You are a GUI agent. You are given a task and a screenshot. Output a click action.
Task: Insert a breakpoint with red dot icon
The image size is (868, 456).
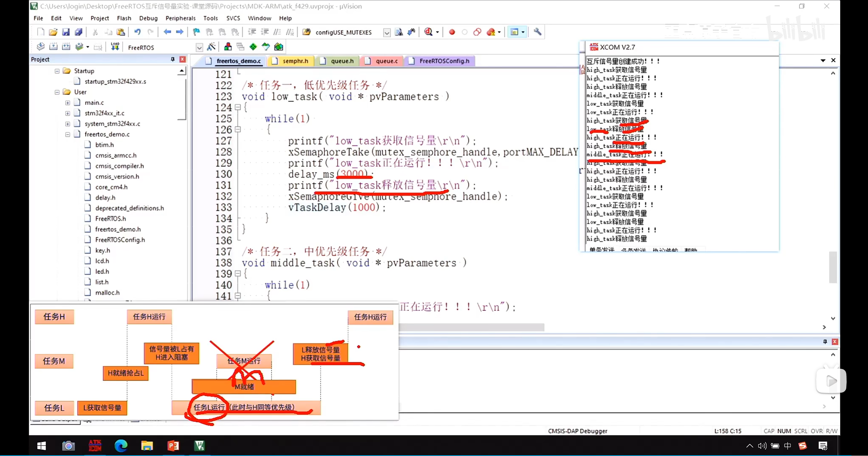click(x=452, y=32)
